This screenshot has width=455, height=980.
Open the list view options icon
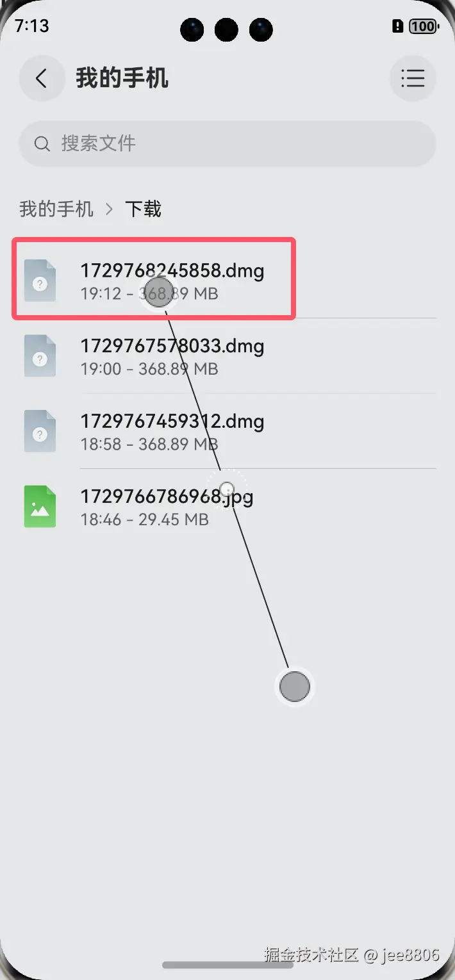pyautogui.click(x=413, y=79)
